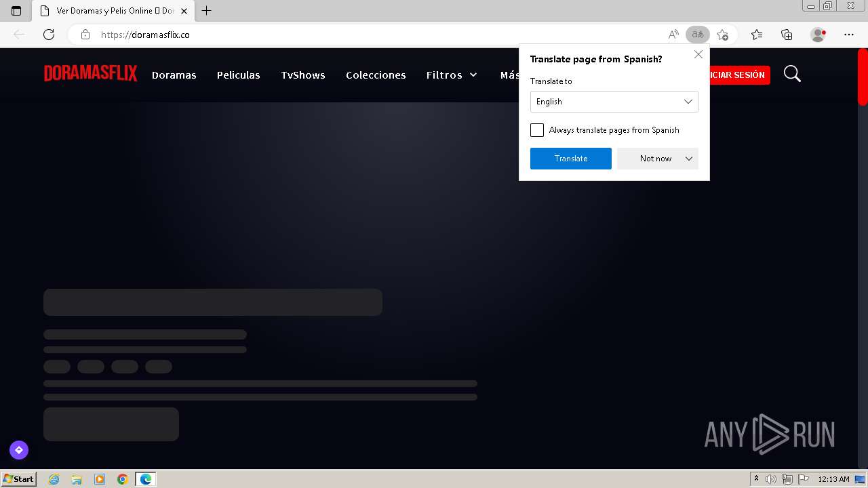Go to Peliculas section
The height and width of the screenshot is (488, 868).
(239, 75)
